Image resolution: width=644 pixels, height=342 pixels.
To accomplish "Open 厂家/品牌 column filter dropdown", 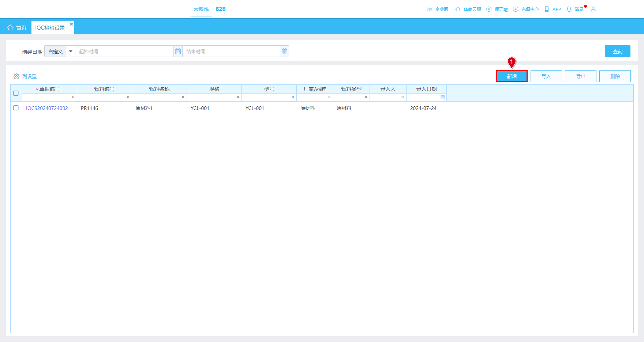I will tap(329, 97).
